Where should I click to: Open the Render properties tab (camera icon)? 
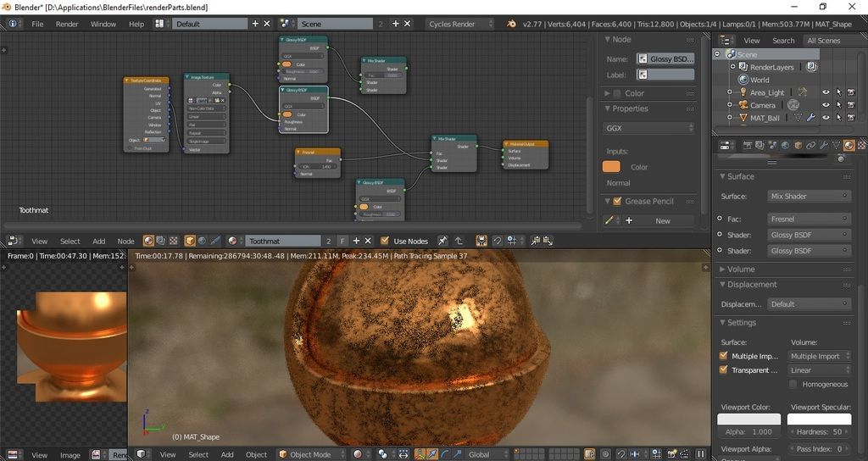coord(748,146)
